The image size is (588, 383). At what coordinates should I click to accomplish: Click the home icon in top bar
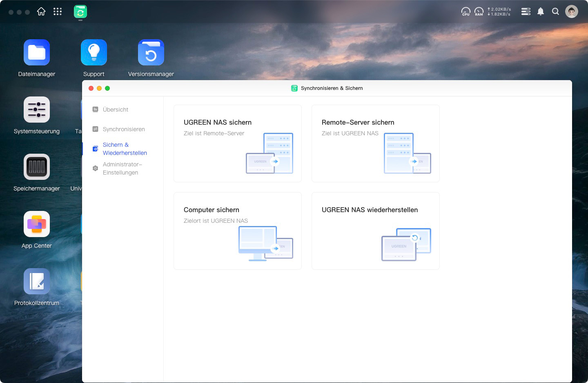point(41,11)
